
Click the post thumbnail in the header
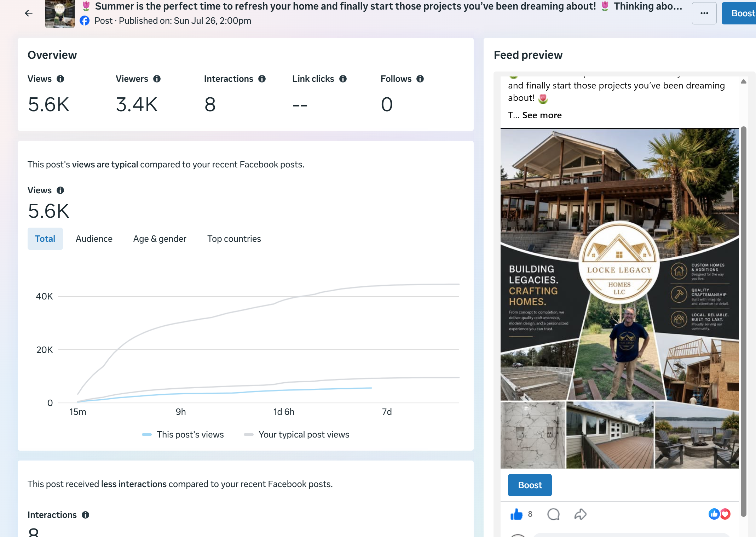click(60, 13)
